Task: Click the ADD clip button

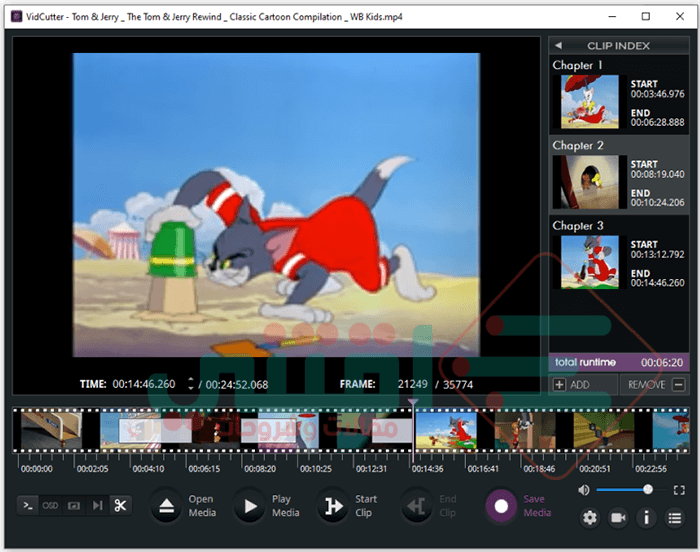Action: (x=583, y=385)
